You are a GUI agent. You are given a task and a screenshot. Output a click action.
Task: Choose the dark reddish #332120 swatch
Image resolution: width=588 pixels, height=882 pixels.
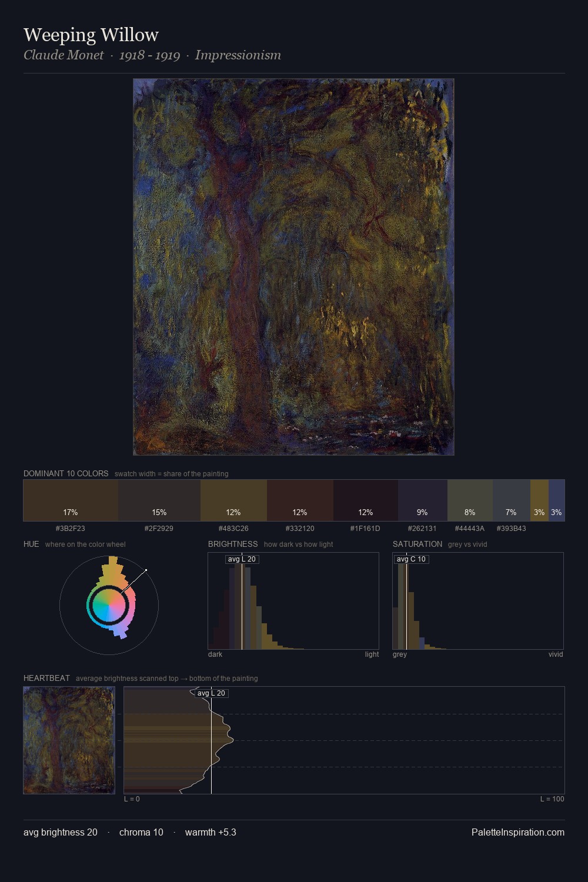coord(300,500)
